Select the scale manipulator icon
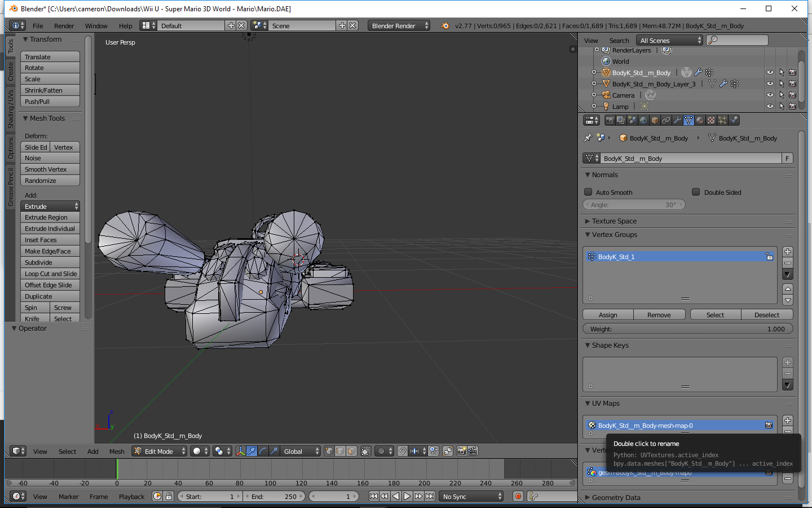This screenshot has width=812, height=508. pos(274,451)
